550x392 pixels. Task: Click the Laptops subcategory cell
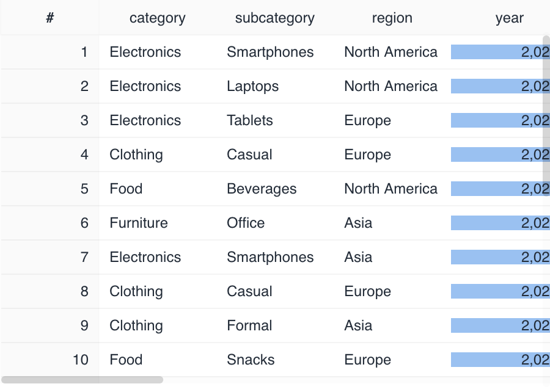(x=252, y=87)
